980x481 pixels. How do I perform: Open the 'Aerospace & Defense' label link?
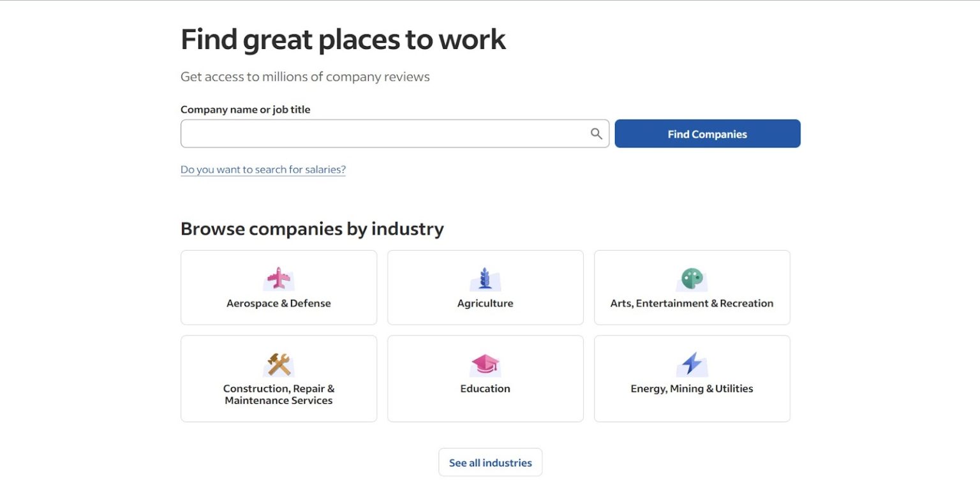[278, 304]
